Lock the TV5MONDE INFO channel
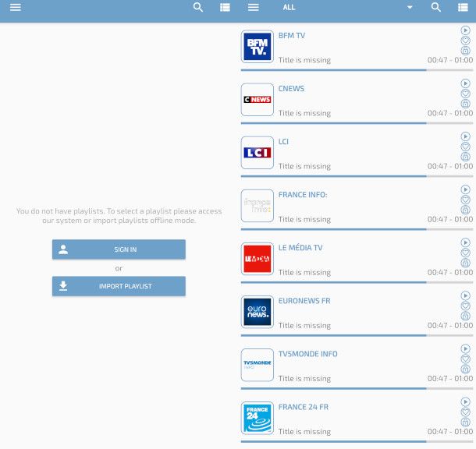 point(465,369)
